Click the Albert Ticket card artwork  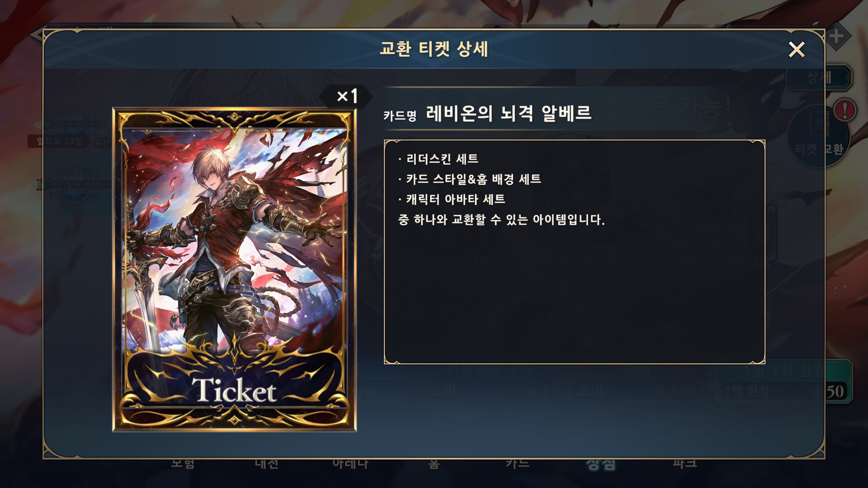235,270
